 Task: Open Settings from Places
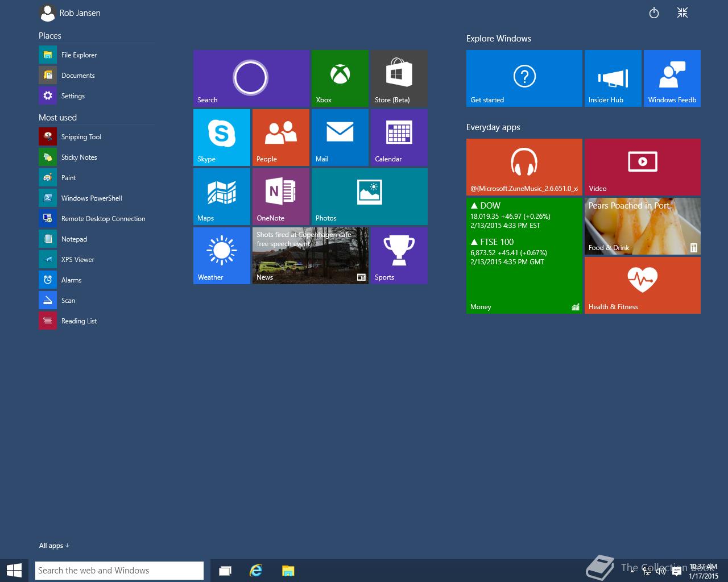[x=96, y=96]
